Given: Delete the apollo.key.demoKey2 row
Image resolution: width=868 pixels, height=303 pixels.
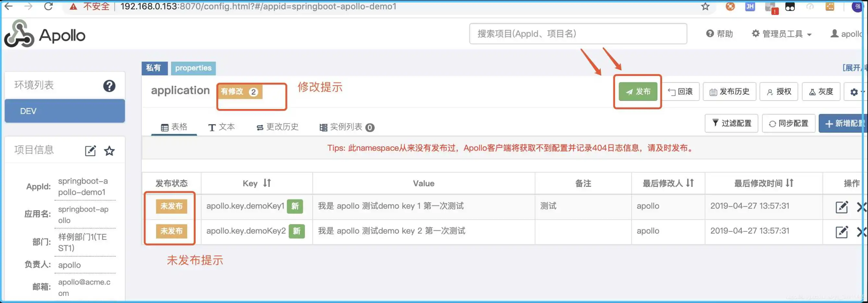Looking at the screenshot, I should pos(861,232).
